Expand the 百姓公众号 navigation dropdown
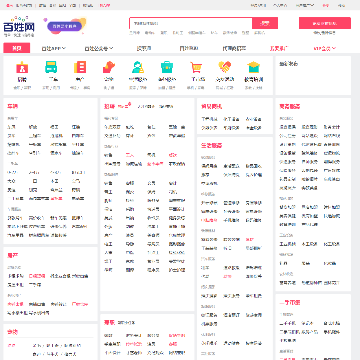Viewport: 360px width, 360px height. tap(99, 49)
